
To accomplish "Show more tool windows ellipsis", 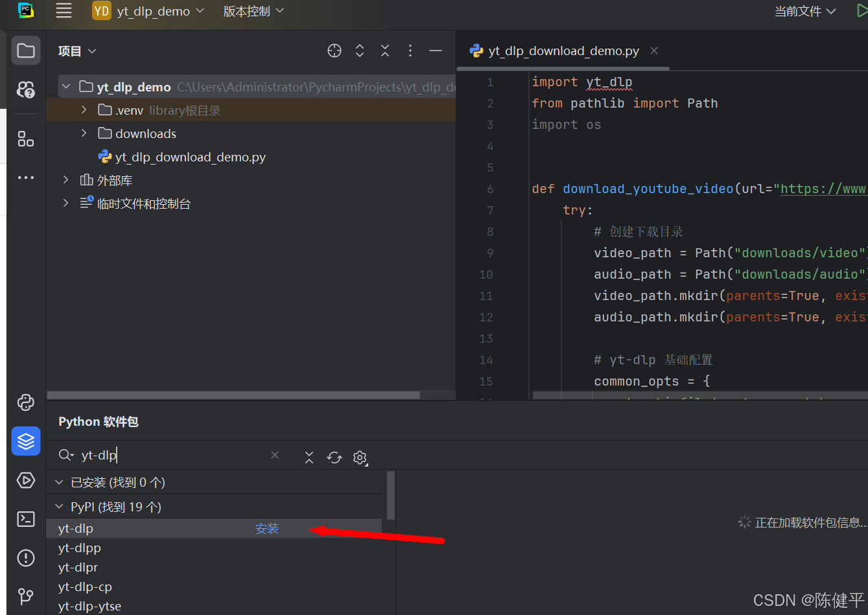I will coord(26,177).
